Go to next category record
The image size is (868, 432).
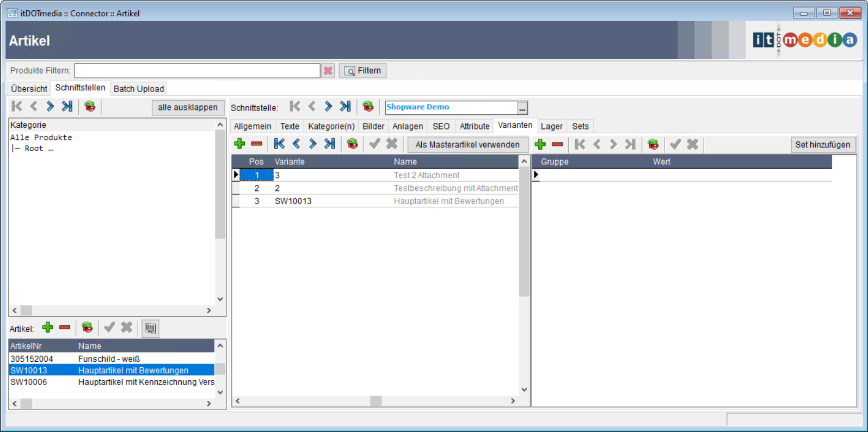tap(50, 107)
